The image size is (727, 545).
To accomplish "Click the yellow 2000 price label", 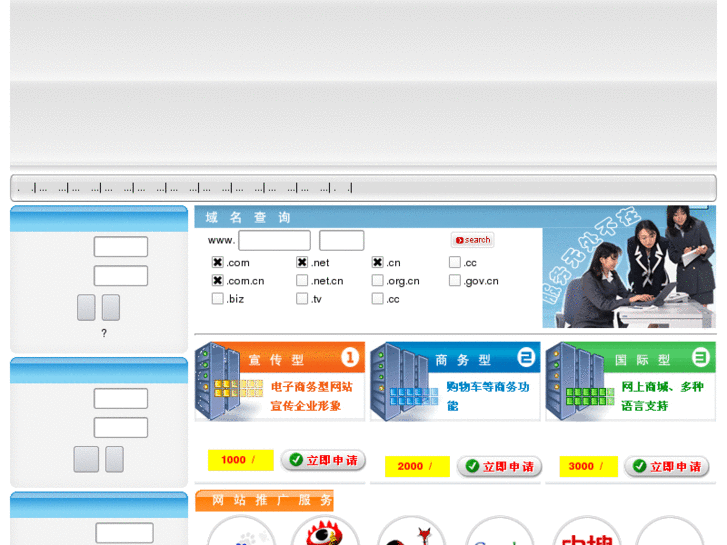I will 417,467.
